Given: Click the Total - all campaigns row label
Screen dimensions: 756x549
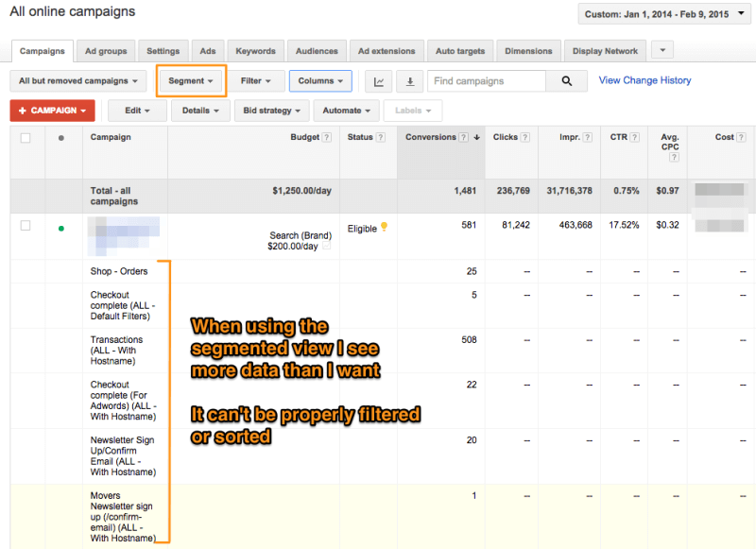Looking at the screenshot, I should tap(114, 197).
